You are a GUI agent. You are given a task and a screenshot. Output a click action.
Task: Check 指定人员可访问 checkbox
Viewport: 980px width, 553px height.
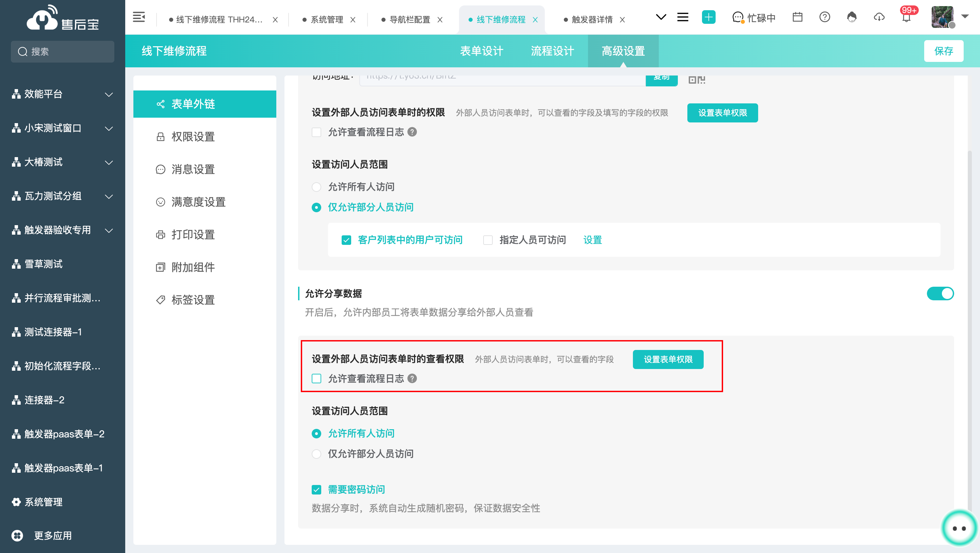pos(488,240)
